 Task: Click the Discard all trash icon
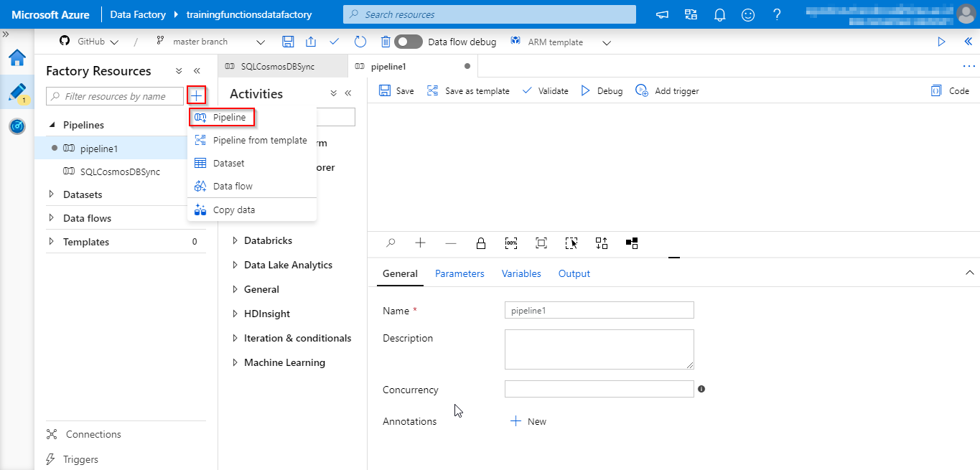click(x=386, y=42)
